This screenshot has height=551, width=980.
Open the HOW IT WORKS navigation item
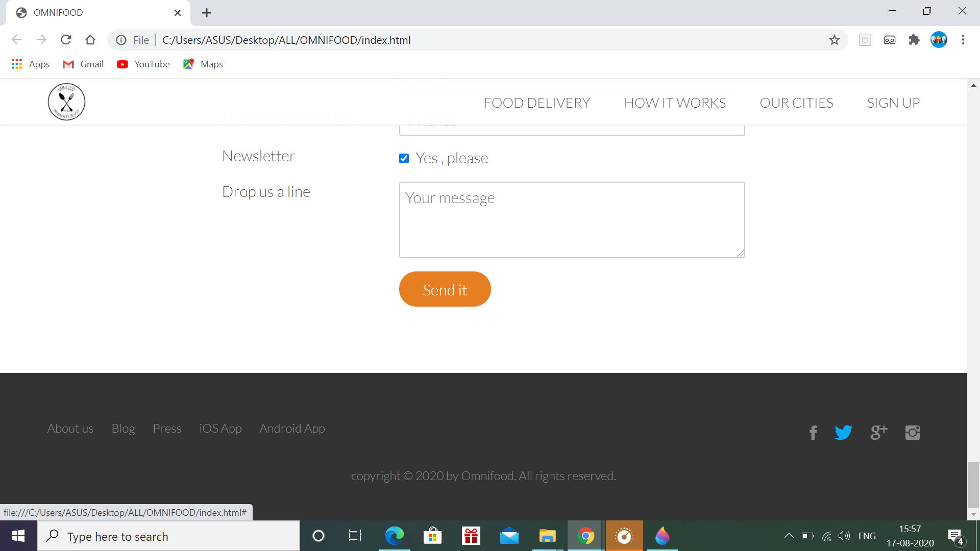pos(675,103)
